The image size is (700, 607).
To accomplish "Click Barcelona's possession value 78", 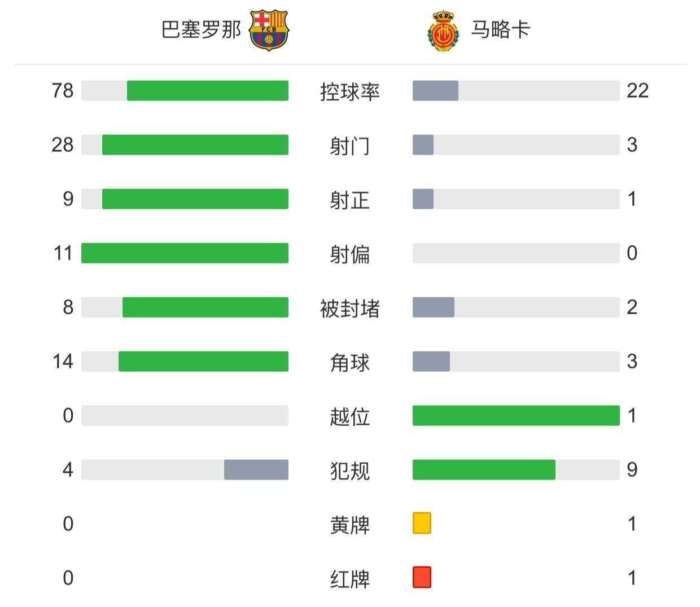I will 63,91.
